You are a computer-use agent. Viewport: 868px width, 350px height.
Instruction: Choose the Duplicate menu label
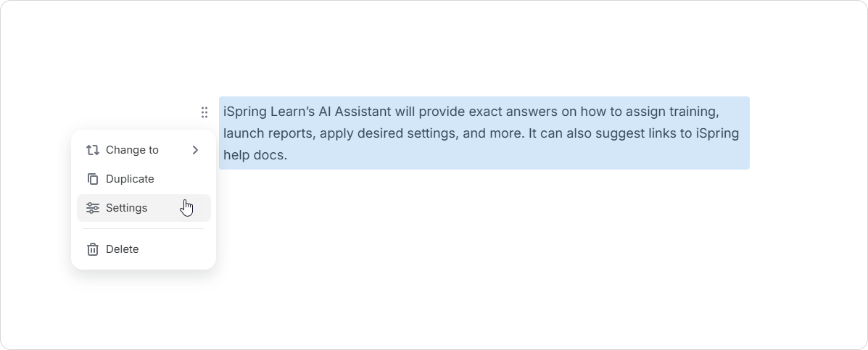[x=130, y=178]
